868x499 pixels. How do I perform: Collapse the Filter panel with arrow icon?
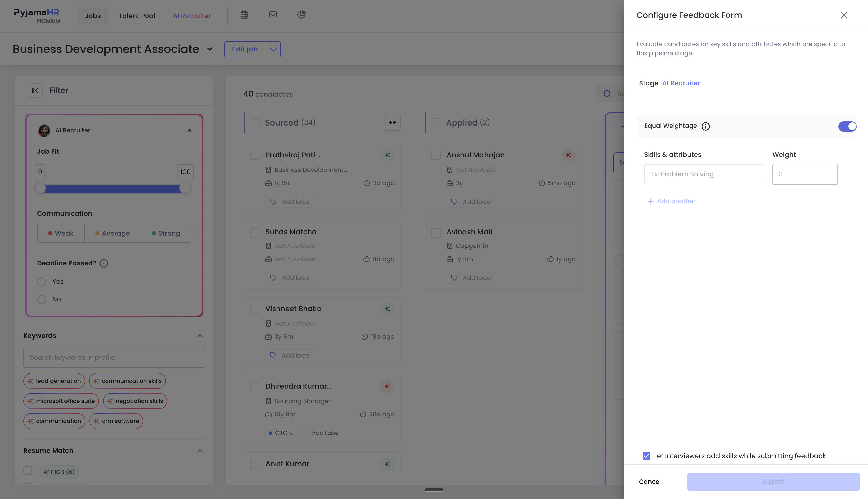coord(35,91)
